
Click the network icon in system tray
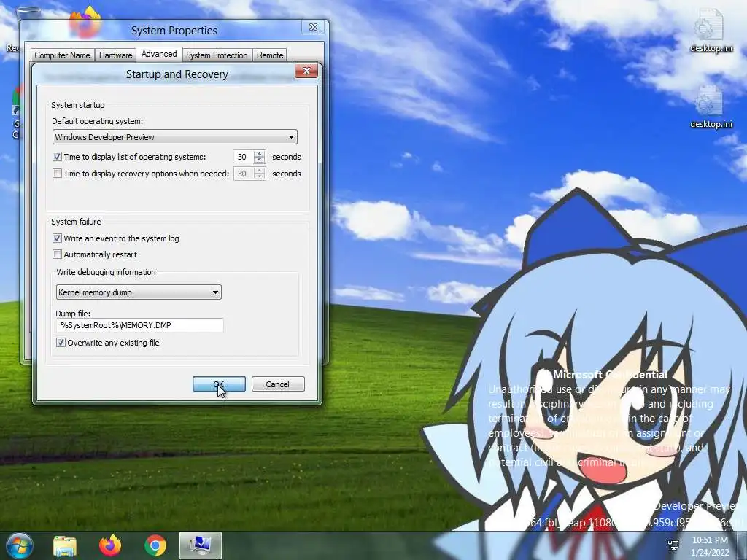pyautogui.click(x=673, y=545)
